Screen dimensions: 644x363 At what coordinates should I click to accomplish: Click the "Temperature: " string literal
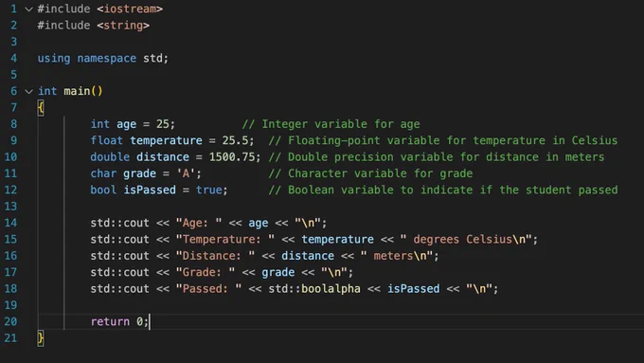[x=225, y=239]
